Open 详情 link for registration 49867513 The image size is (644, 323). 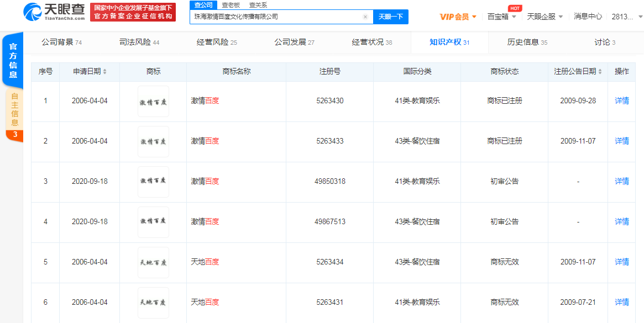[622, 222]
